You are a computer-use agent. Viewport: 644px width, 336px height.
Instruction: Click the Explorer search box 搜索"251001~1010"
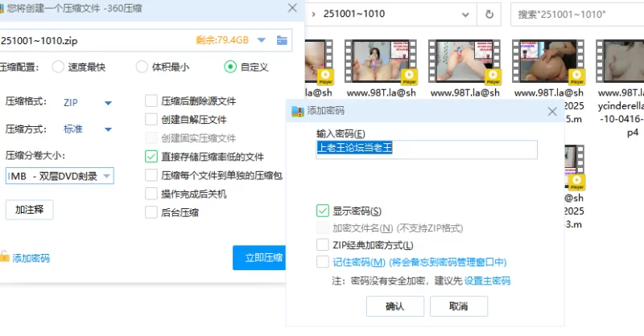pyautogui.click(x=577, y=14)
